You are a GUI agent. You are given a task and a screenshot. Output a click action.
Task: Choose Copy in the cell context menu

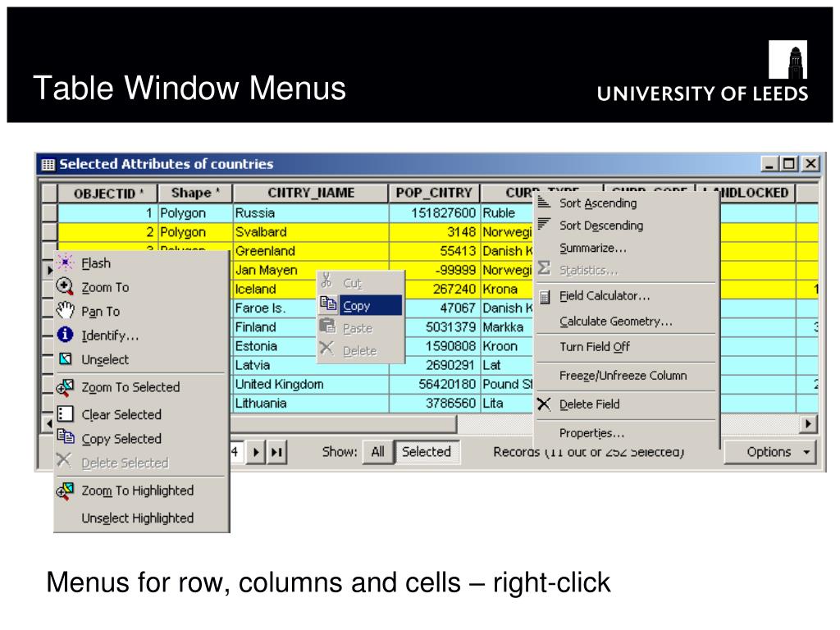tap(360, 305)
